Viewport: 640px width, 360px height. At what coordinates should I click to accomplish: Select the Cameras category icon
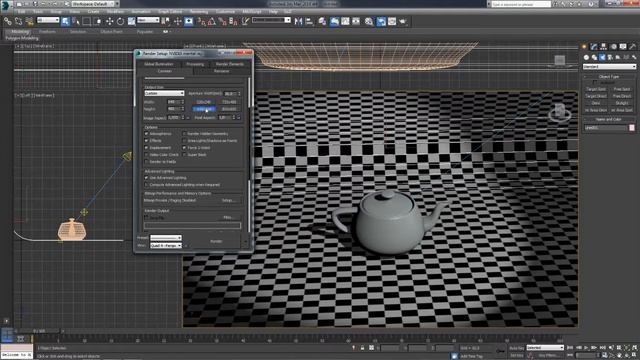pyautogui.click(x=610, y=57)
